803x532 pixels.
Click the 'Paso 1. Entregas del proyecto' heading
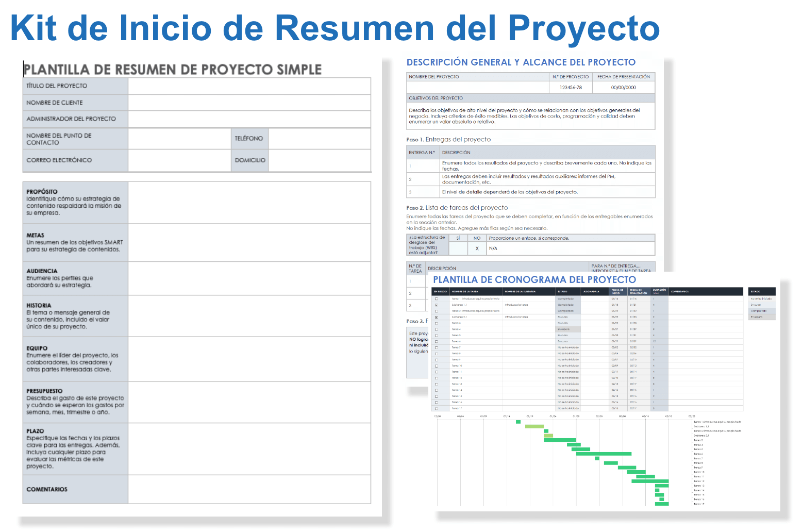pos(448,140)
